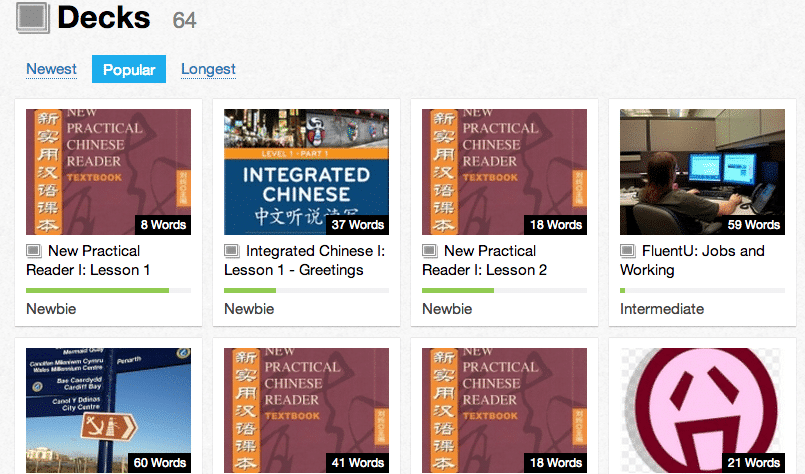
Task: Sort decks by Newest
Action: (x=51, y=69)
